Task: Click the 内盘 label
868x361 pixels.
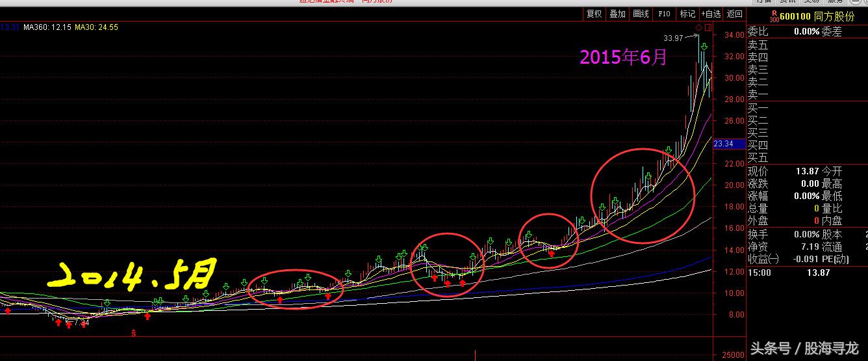Action: coord(832,221)
